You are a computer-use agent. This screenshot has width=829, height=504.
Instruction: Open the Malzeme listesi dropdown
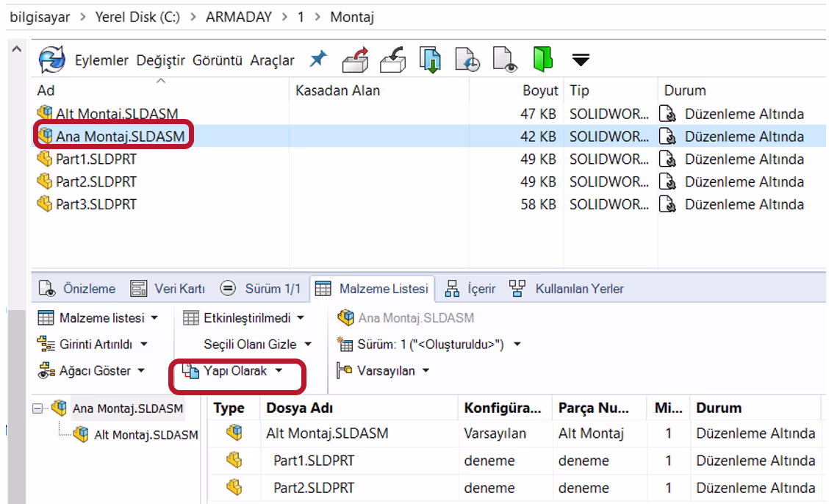pos(98,317)
